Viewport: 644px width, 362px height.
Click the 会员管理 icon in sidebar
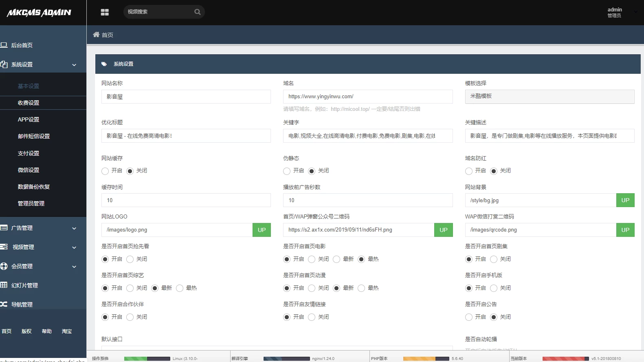click(4, 266)
